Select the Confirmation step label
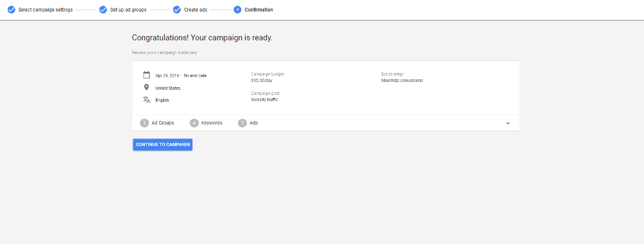The height and width of the screenshot is (244, 644). coord(258,10)
